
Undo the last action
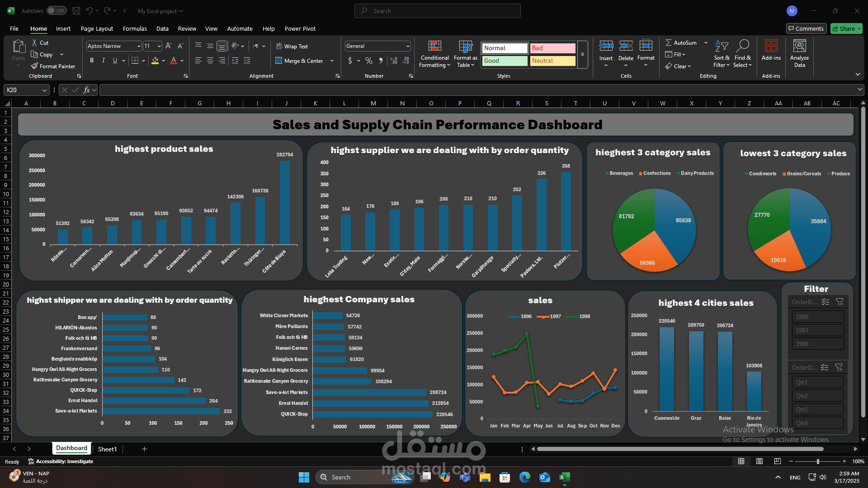coord(90,11)
